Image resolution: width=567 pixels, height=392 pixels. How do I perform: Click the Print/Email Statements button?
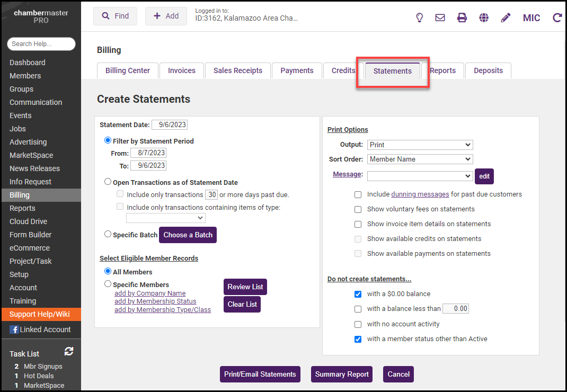pyautogui.click(x=260, y=374)
